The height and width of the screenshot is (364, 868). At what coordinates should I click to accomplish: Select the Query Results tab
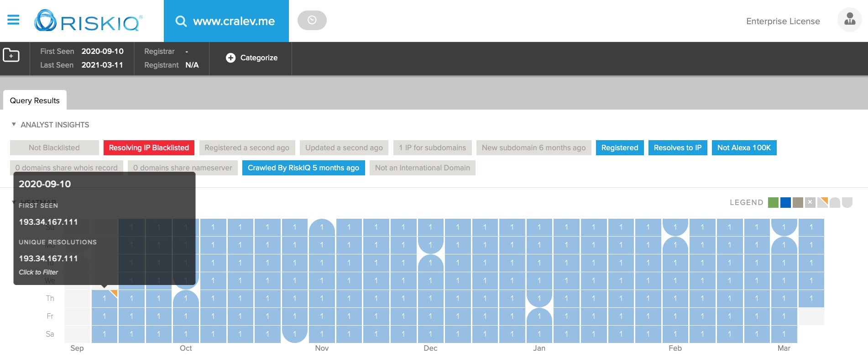pyautogui.click(x=35, y=100)
